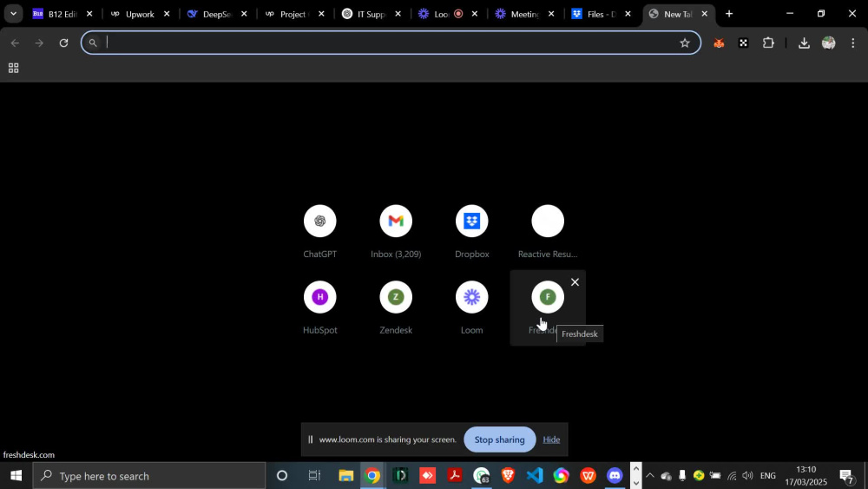
Task: Reload the current page
Action: [x=63, y=43]
